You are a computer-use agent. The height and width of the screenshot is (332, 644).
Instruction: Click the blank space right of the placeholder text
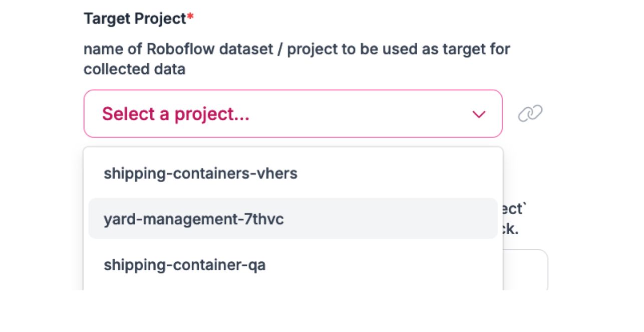tap(361, 114)
